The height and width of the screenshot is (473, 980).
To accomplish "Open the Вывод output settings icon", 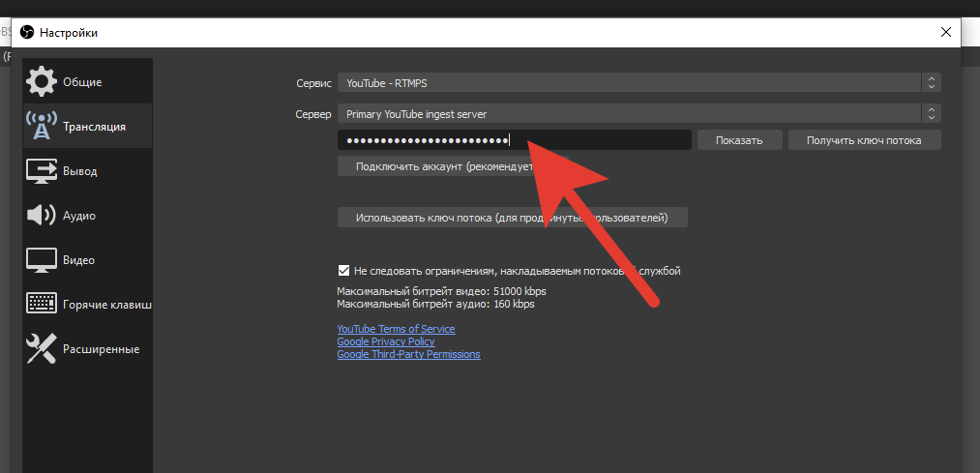I will 42,171.
